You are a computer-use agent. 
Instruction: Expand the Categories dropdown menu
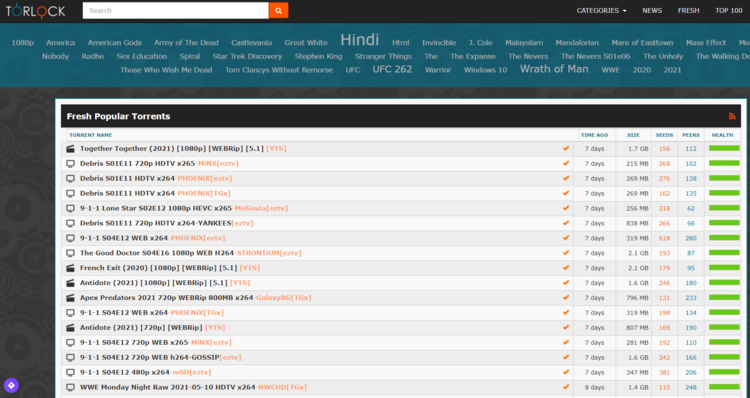[x=601, y=11]
